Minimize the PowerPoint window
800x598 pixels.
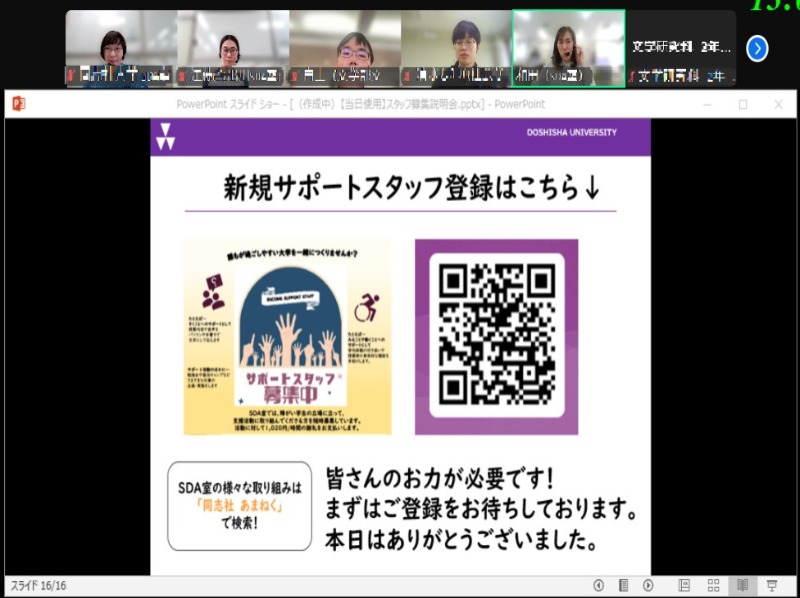coord(707,105)
